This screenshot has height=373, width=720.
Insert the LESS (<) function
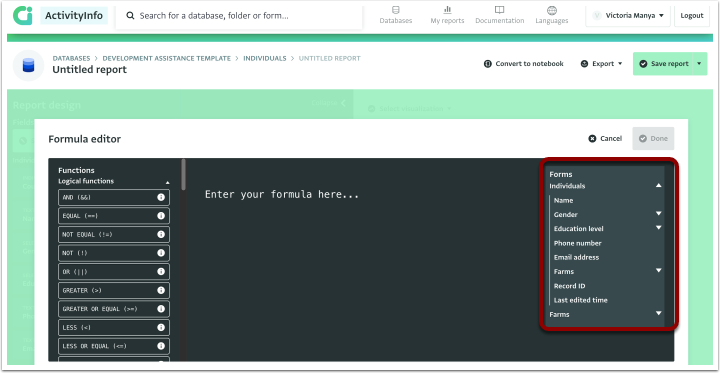pyautogui.click(x=114, y=328)
